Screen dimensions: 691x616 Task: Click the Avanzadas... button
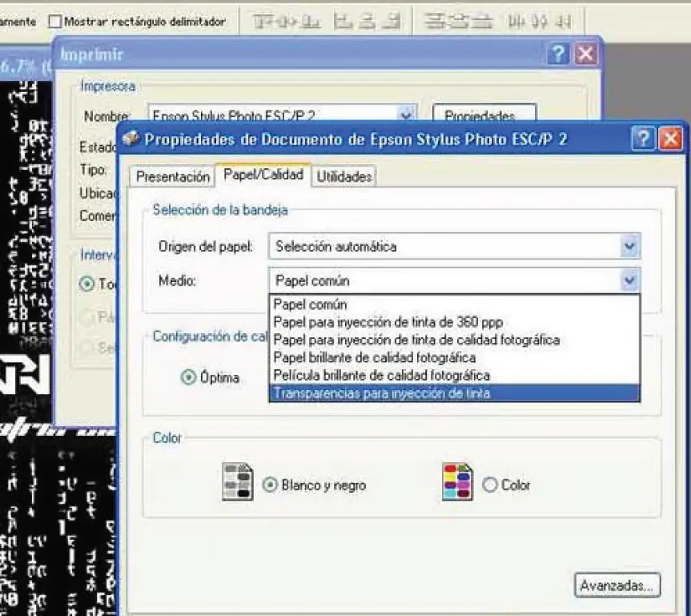(x=617, y=585)
